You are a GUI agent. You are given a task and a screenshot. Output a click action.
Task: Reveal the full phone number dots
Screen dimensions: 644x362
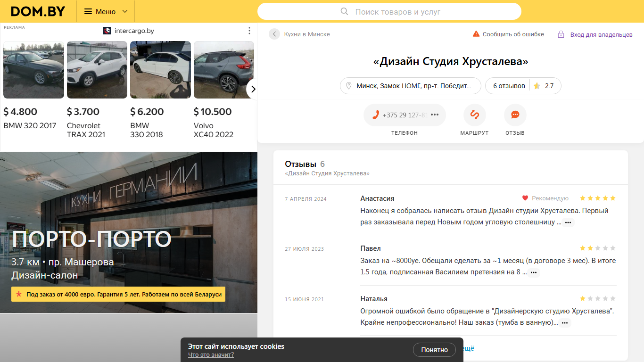tap(435, 115)
